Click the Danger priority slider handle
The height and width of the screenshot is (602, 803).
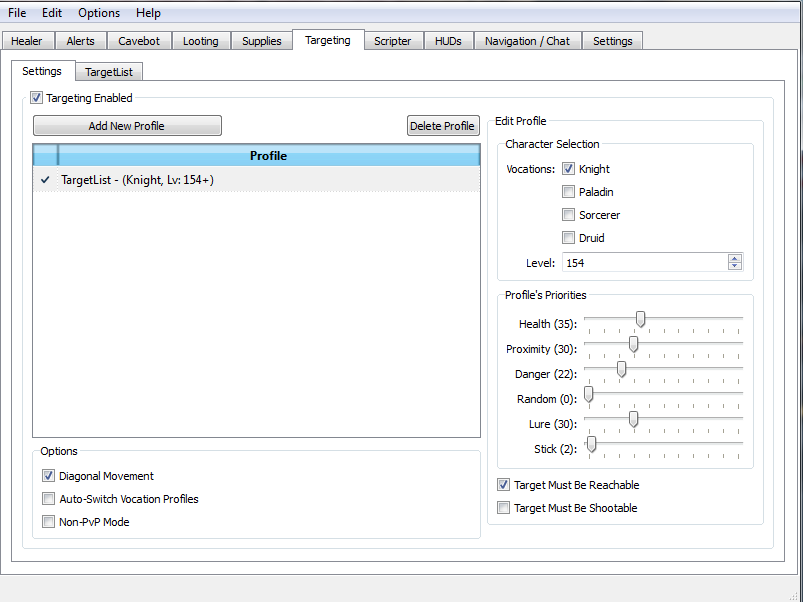click(x=621, y=369)
